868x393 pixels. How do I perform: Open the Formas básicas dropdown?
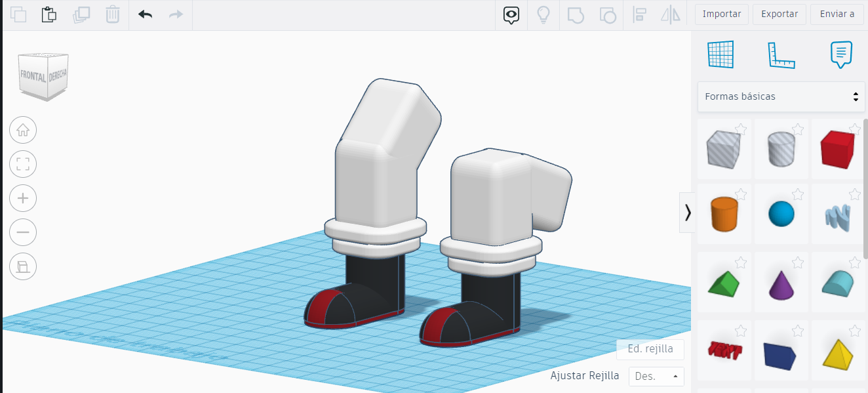coord(780,96)
